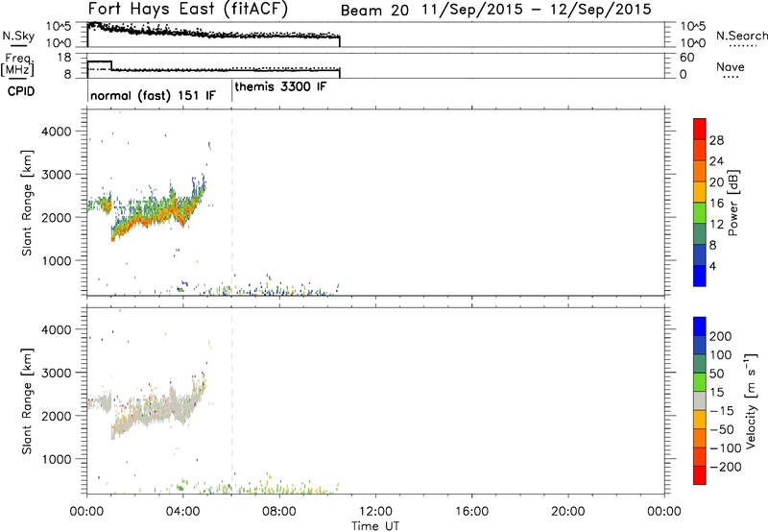Click the dashed CPID change line in power panel
This screenshot has width=768, height=532.
coord(231,202)
